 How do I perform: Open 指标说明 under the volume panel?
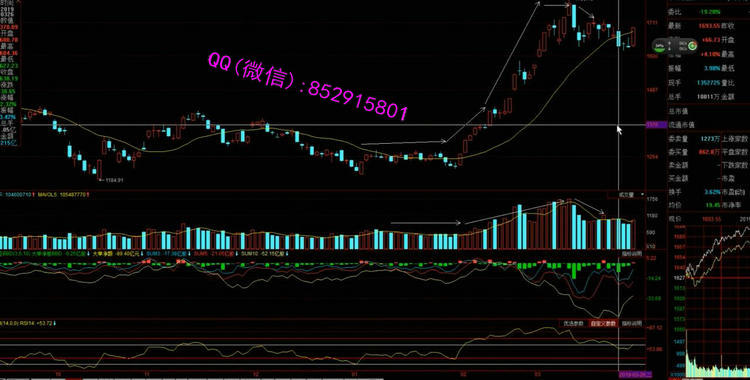(631, 253)
